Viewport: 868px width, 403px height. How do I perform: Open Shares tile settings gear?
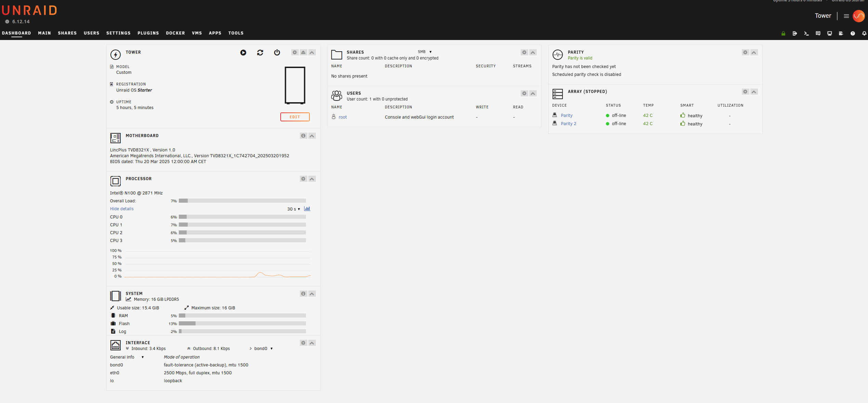pyautogui.click(x=524, y=52)
